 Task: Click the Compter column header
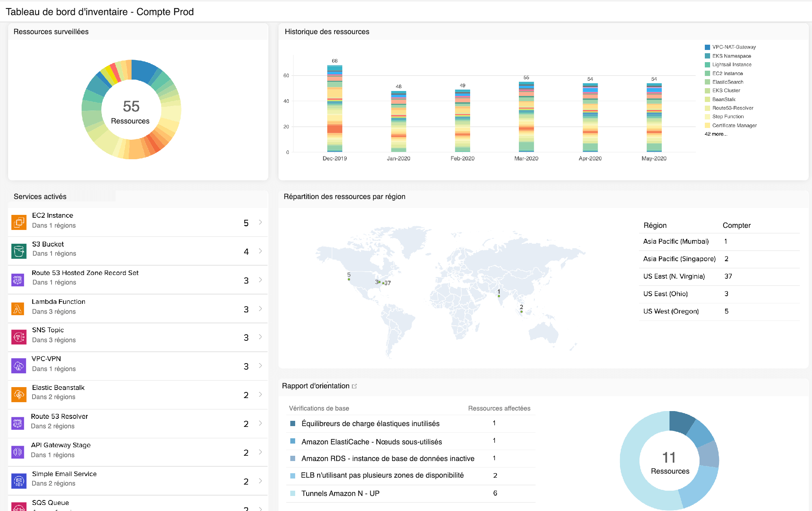[736, 225]
